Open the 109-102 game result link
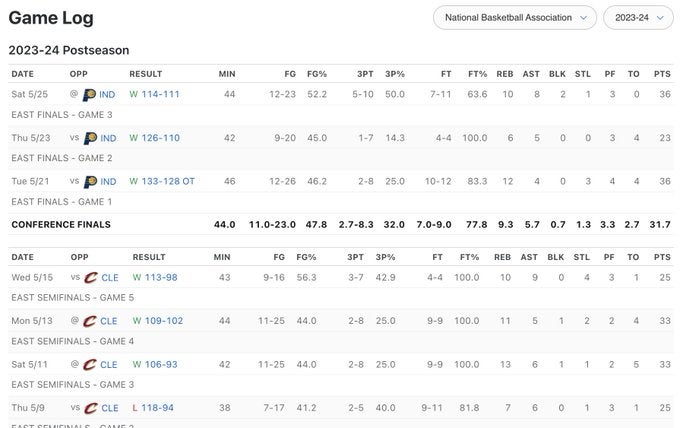Viewport: 680px width, 428px height. pyautogui.click(x=163, y=321)
